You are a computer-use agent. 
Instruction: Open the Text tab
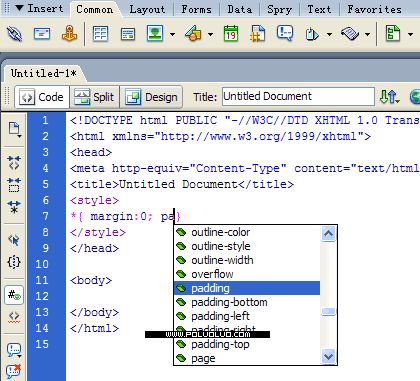point(319,9)
